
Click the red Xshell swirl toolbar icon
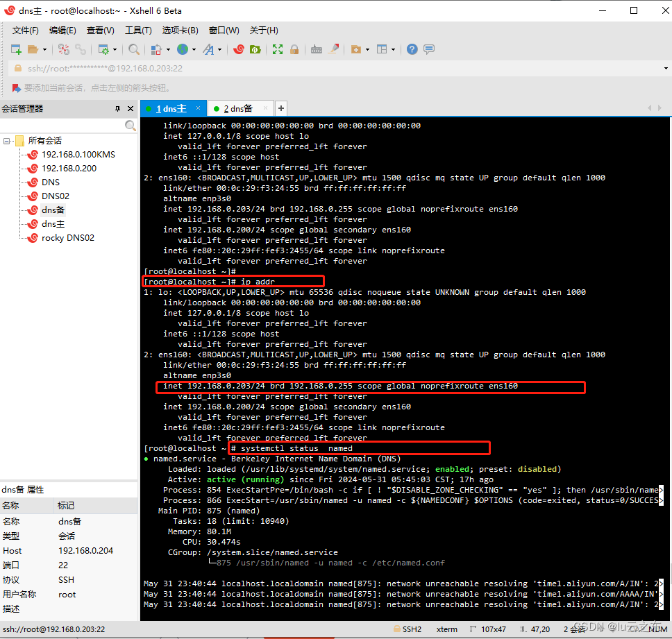[239, 49]
